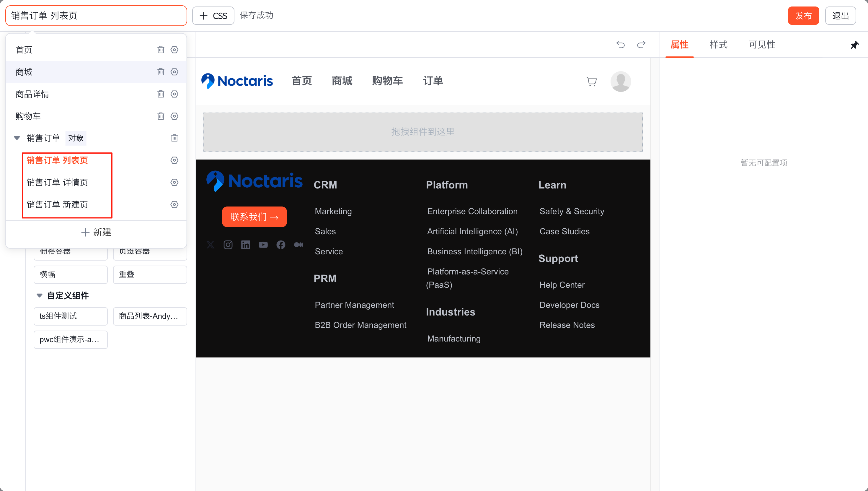Click the undo arrow icon
This screenshot has height=491, width=868.
point(620,45)
